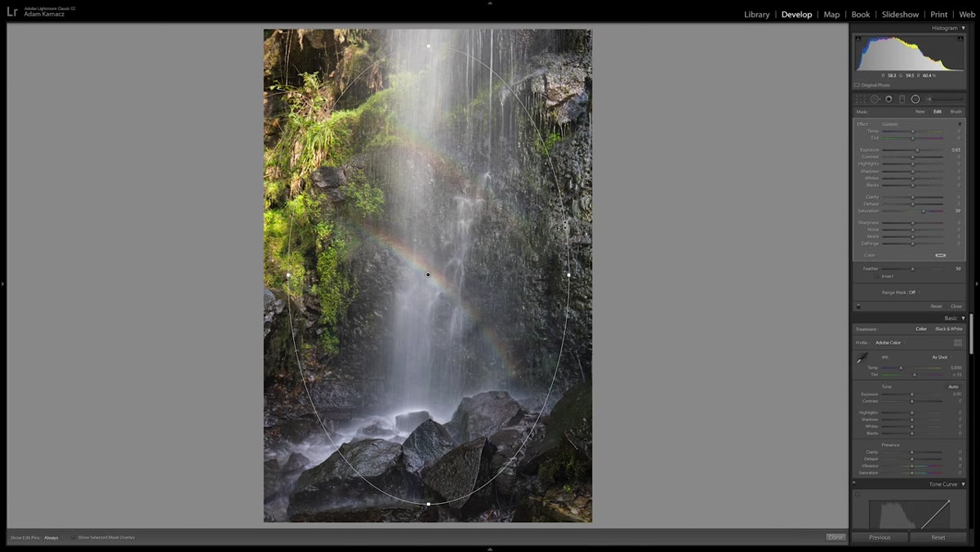Click the Previous button
This screenshot has width=980, height=552.
(880, 537)
